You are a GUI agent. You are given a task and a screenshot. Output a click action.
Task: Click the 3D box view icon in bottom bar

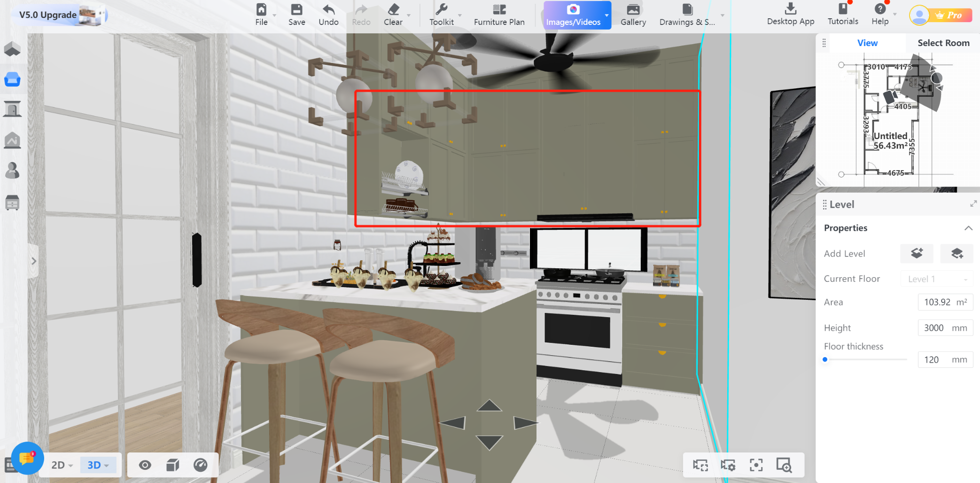(173, 465)
